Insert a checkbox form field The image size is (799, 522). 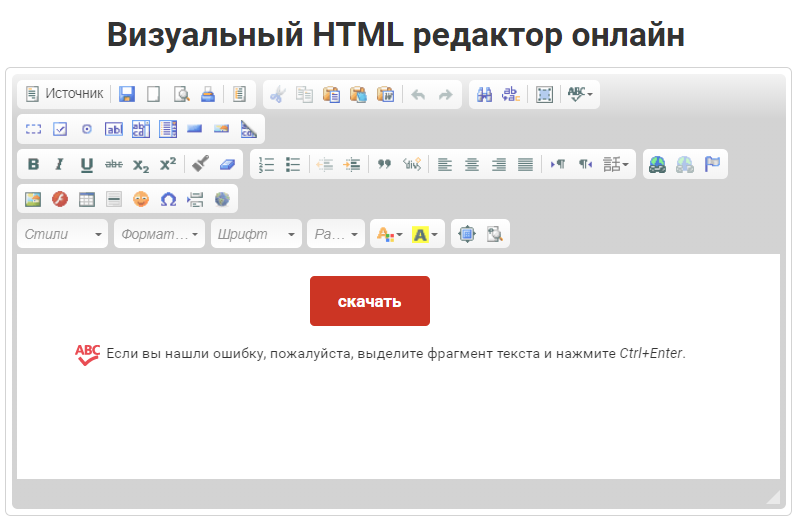pyautogui.click(x=60, y=129)
